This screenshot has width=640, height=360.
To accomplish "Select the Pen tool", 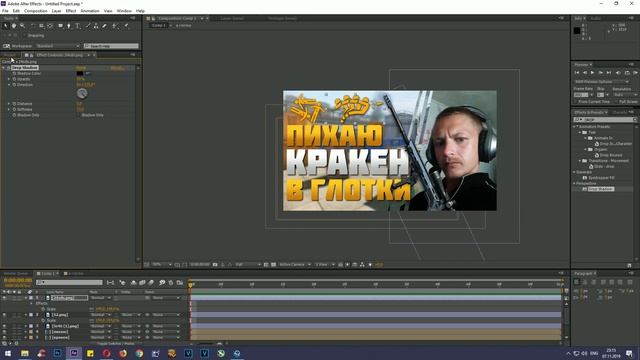I will pyautogui.click(x=69, y=26).
